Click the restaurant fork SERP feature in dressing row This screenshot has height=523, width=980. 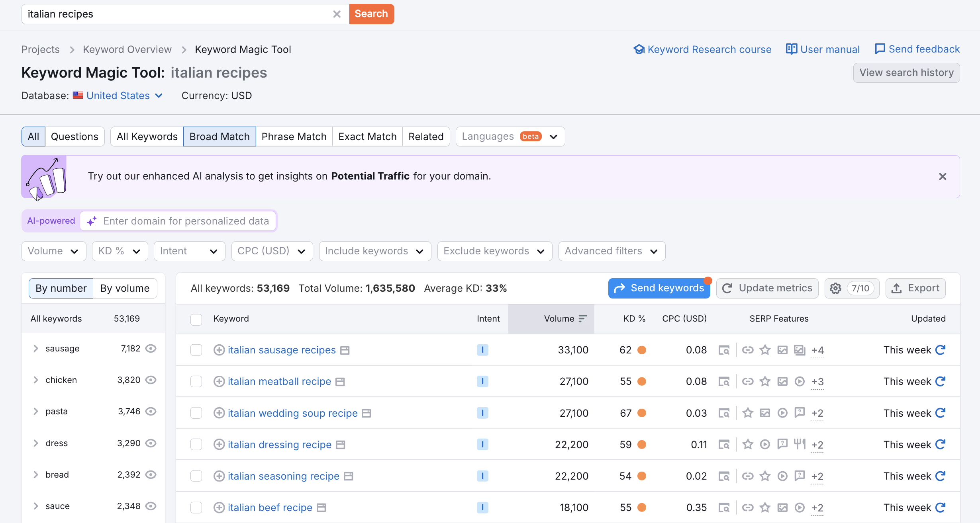(x=800, y=444)
